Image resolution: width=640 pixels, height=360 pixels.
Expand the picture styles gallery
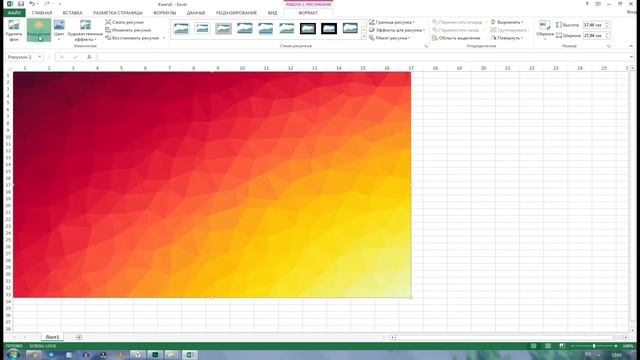pos(364,37)
